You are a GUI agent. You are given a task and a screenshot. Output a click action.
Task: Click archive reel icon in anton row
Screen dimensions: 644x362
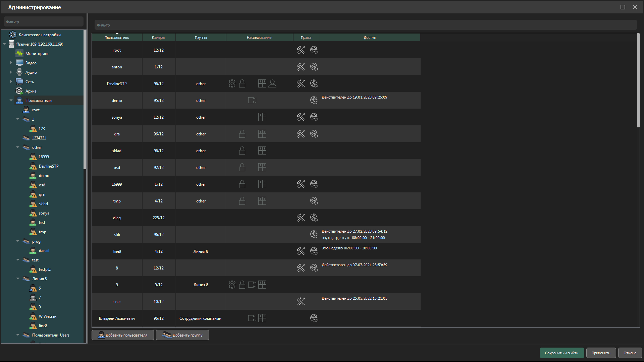click(x=314, y=67)
